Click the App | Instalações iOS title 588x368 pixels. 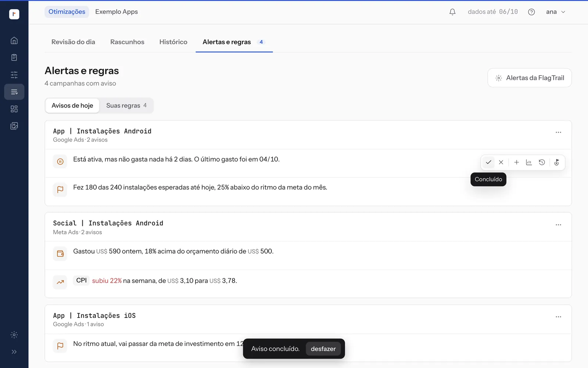click(94, 315)
